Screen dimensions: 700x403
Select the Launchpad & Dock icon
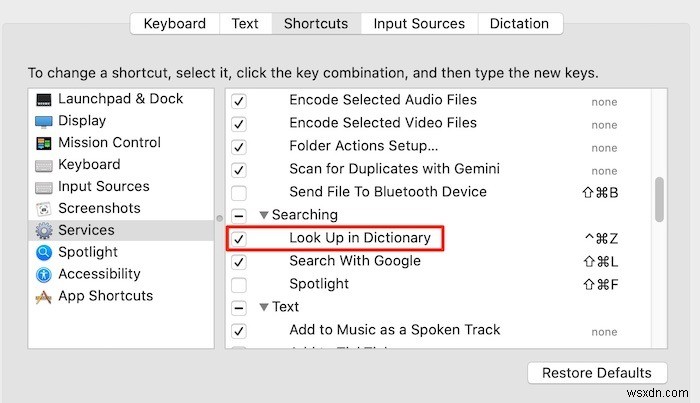tap(44, 99)
